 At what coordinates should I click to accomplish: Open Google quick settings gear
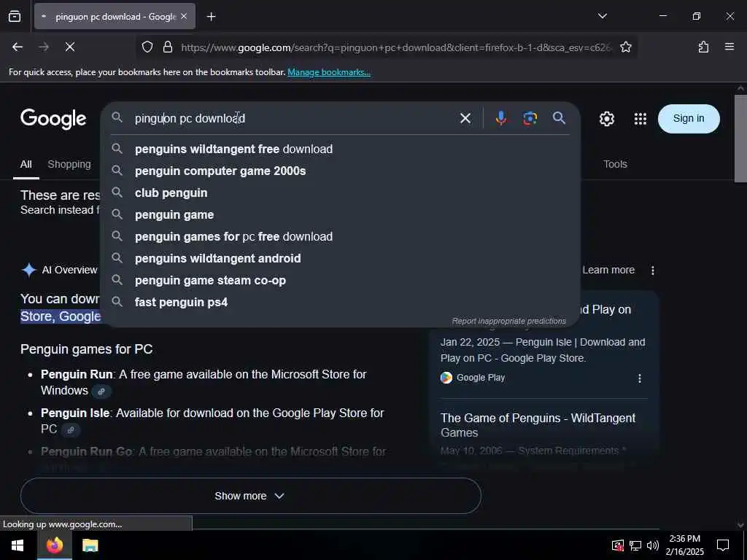coord(606,119)
